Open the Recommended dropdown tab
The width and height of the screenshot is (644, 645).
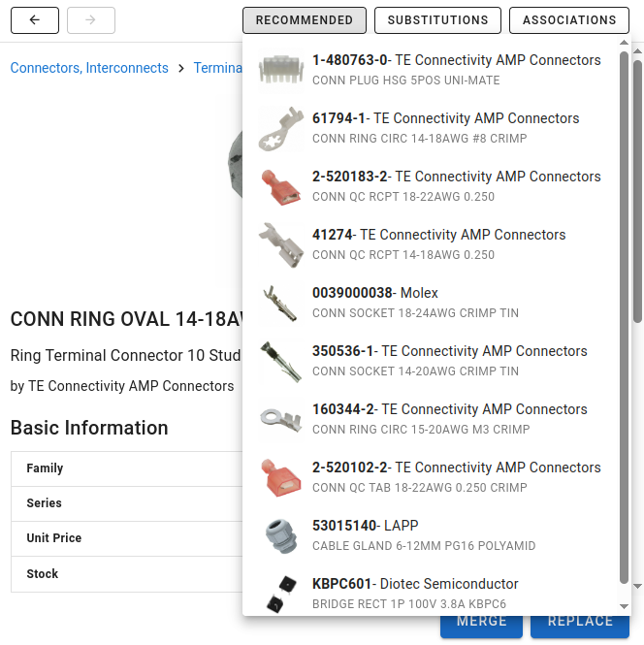305,20
